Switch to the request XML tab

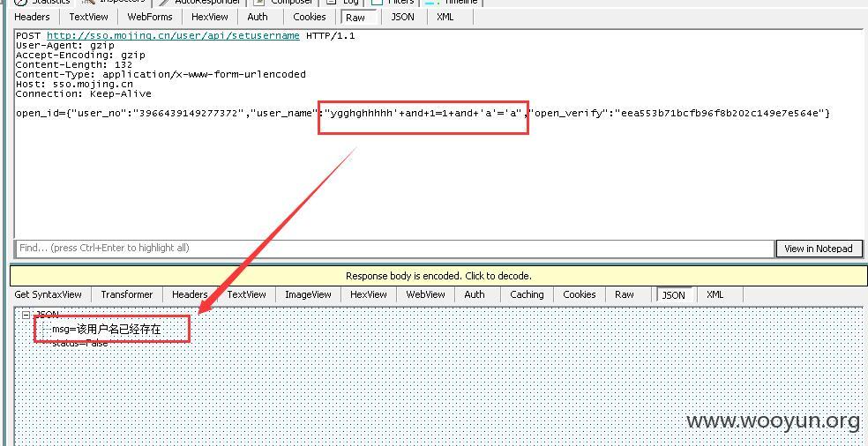tap(445, 17)
